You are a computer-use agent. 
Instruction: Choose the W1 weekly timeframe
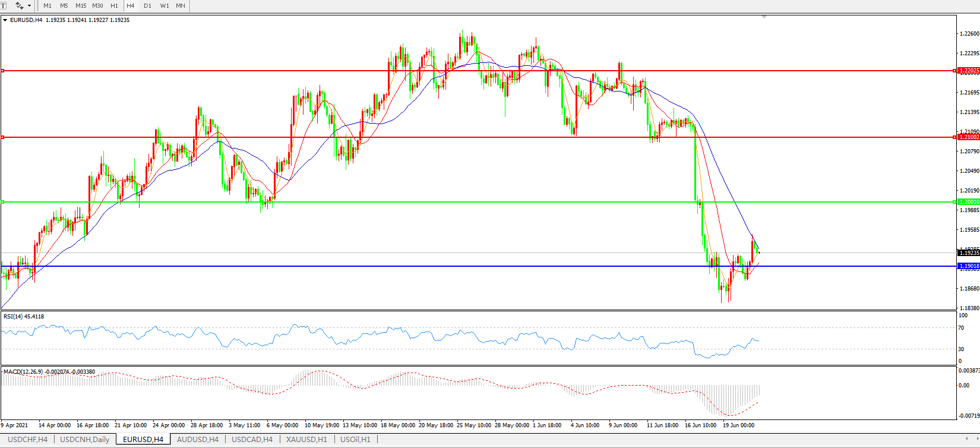click(165, 5)
